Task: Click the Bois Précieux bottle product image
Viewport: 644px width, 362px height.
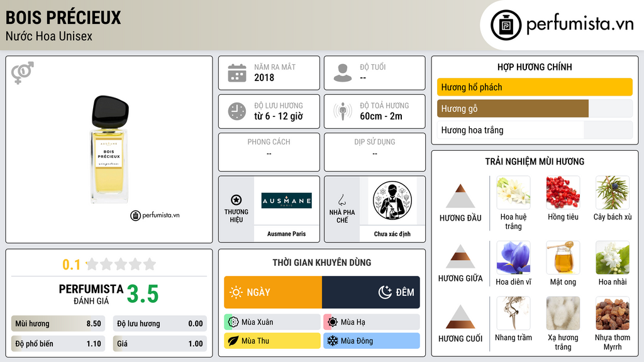Action: coord(109,150)
